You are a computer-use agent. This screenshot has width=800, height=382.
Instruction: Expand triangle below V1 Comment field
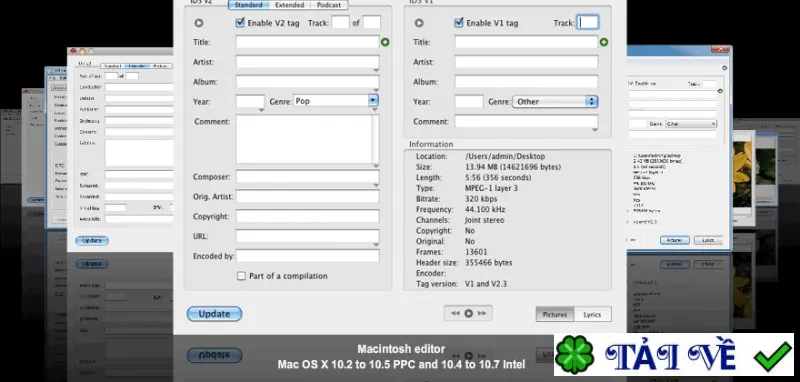(x=595, y=130)
